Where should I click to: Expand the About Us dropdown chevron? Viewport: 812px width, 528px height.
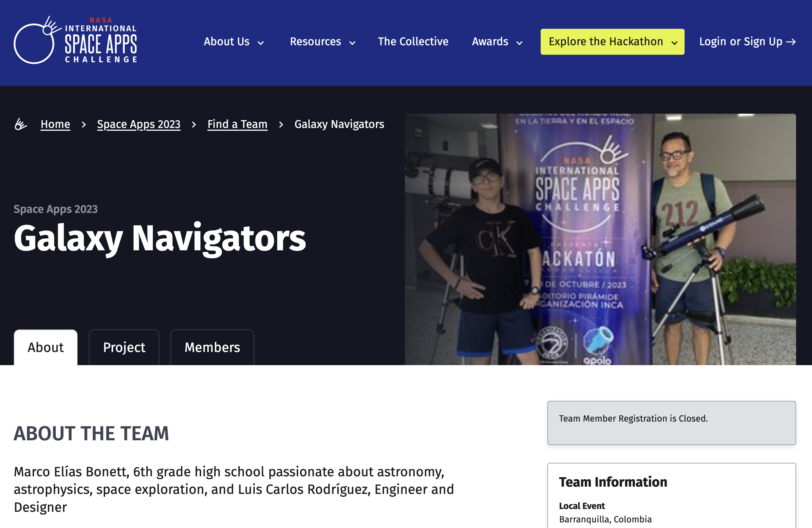(261, 43)
